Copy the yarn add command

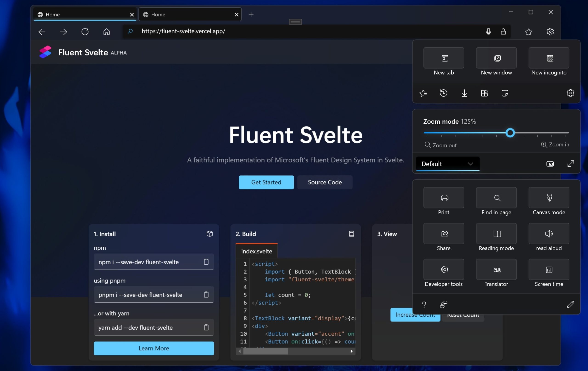(206, 328)
